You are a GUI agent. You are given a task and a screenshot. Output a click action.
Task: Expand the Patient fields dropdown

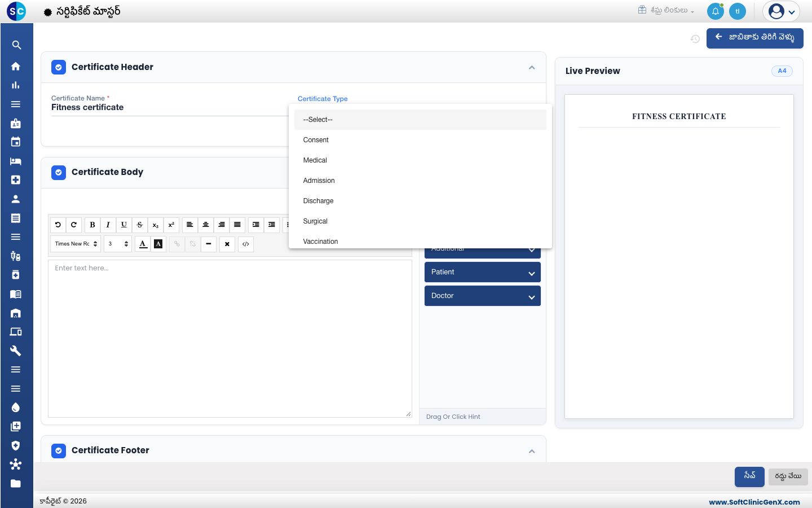(x=483, y=272)
